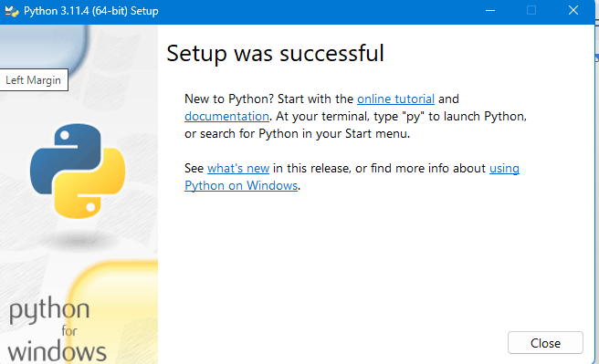Minimize the Python Setup window
This screenshot has height=364, width=599.
(x=490, y=11)
